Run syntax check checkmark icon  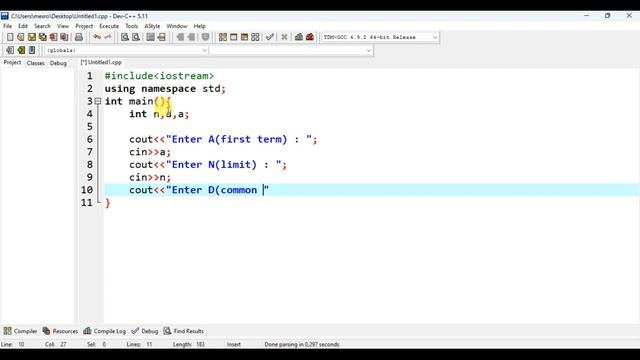(x=269, y=37)
